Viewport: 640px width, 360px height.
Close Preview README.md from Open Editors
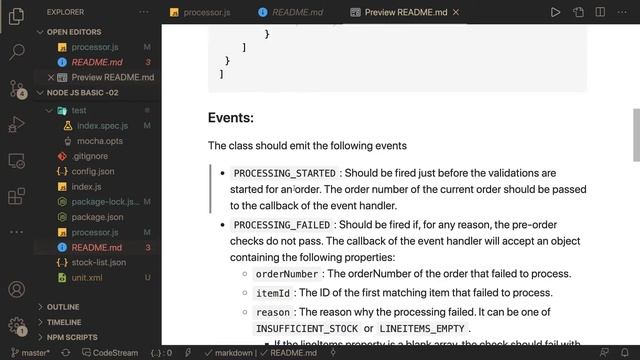tap(51, 77)
